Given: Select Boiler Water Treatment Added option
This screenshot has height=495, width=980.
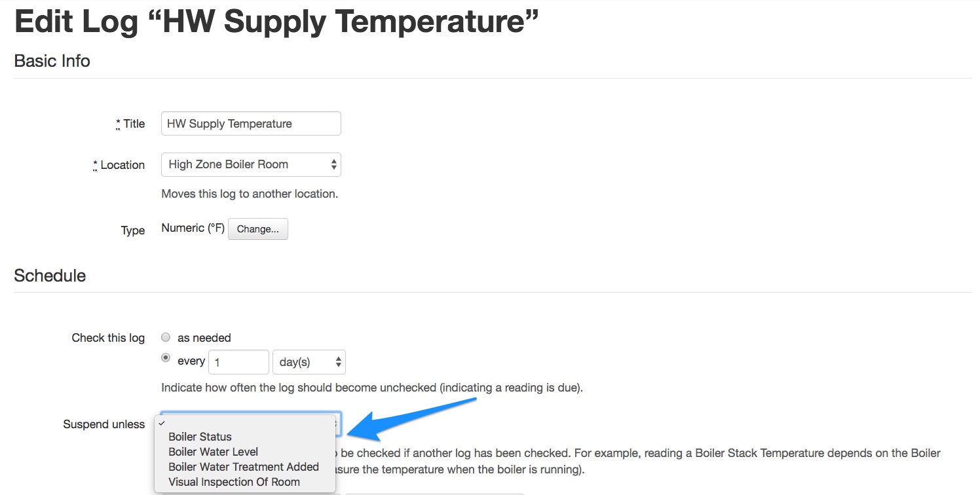Looking at the screenshot, I should point(243,467).
